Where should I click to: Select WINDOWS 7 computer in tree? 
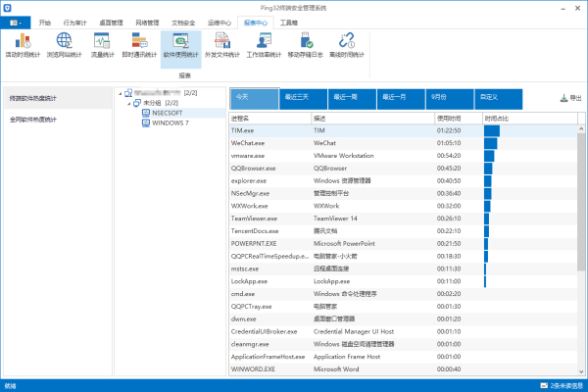pyautogui.click(x=171, y=123)
